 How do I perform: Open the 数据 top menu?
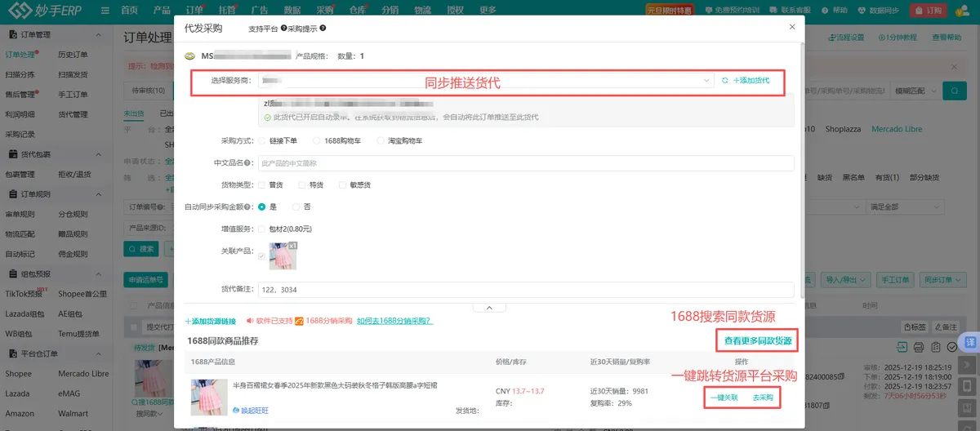pyautogui.click(x=292, y=11)
